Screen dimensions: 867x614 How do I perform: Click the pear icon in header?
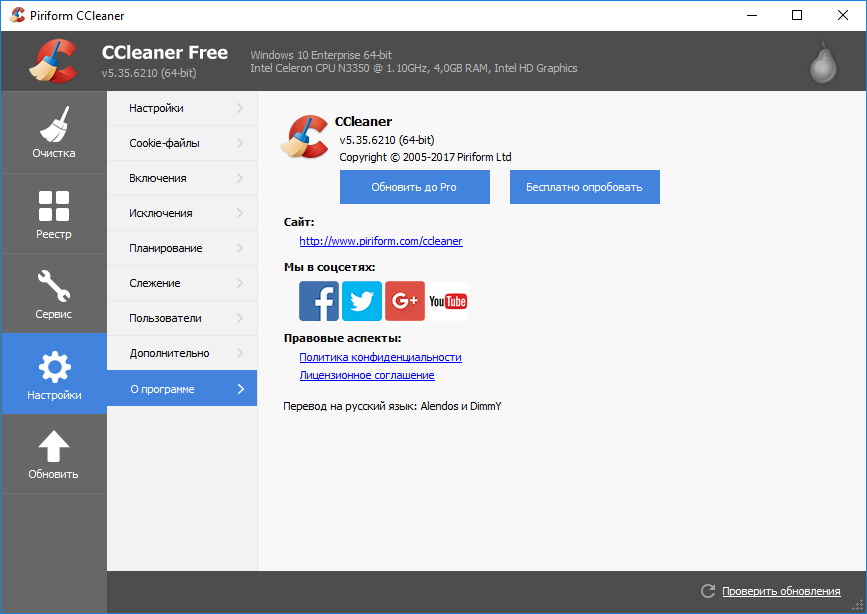823,63
